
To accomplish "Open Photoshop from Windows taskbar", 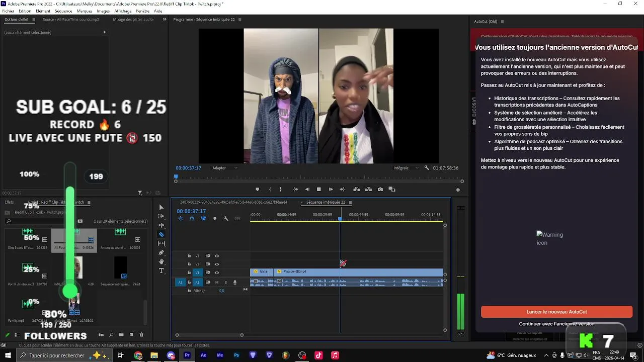I will click(x=236, y=355).
